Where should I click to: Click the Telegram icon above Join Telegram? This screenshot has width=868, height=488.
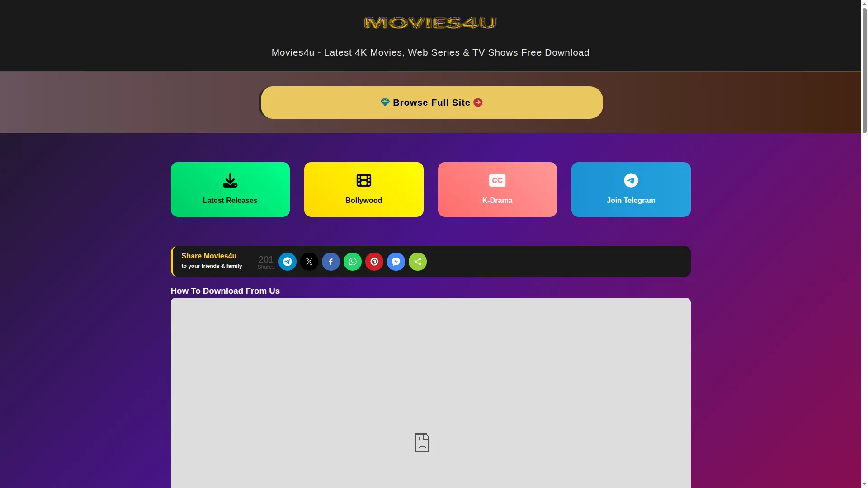(x=631, y=180)
